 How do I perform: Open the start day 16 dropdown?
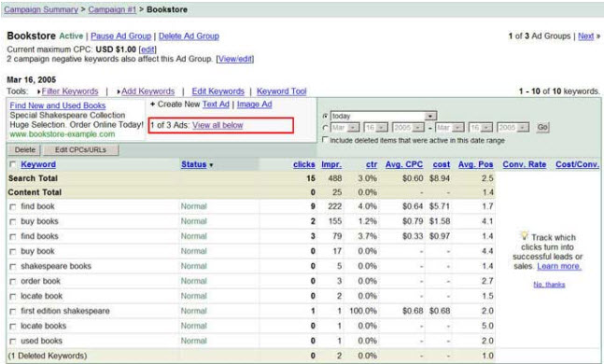pyautogui.click(x=375, y=128)
